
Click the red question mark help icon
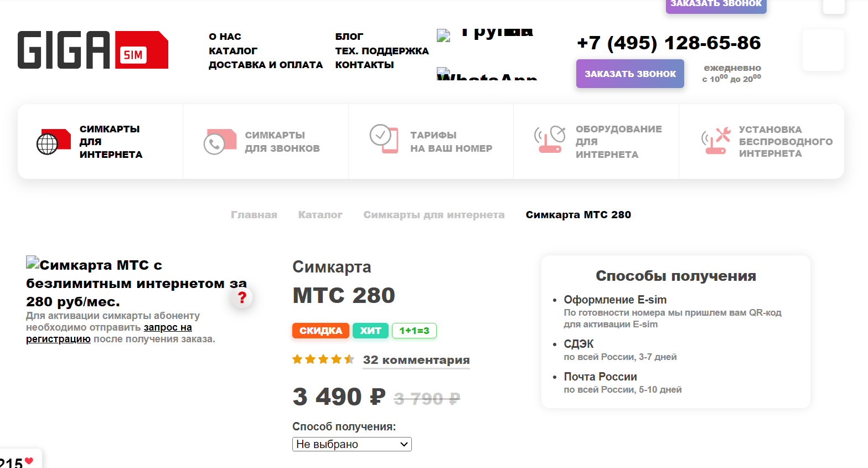coord(242,298)
